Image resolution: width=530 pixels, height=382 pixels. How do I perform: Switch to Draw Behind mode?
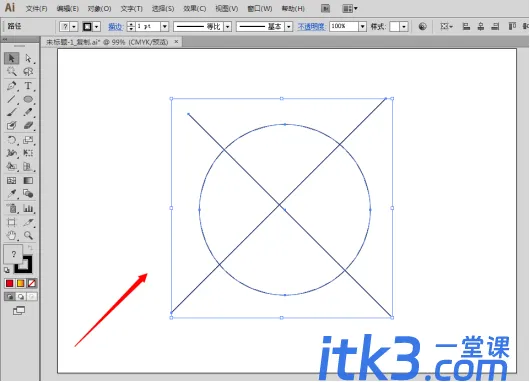pyautogui.click(x=21, y=296)
